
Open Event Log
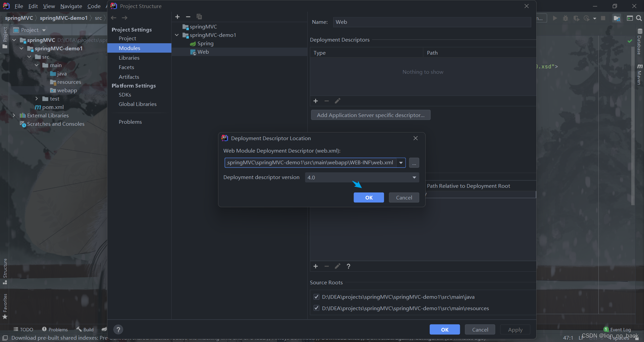click(x=617, y=330)
